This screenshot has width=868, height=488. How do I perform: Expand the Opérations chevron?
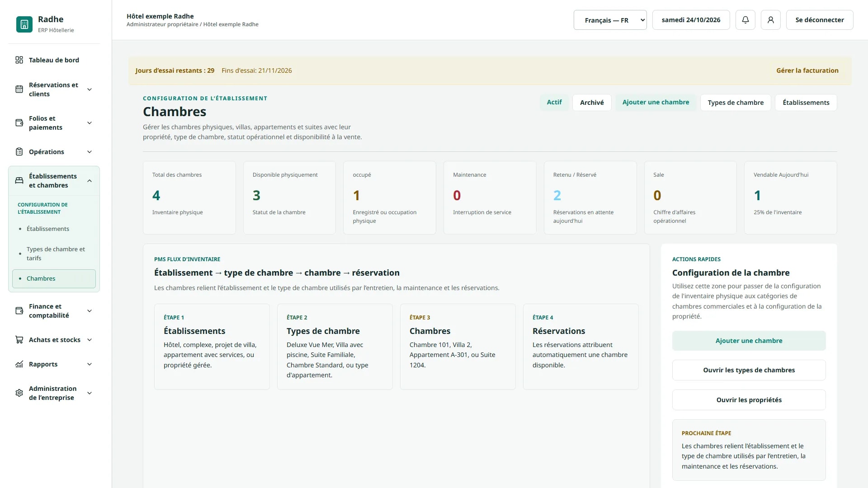[90, 152]
